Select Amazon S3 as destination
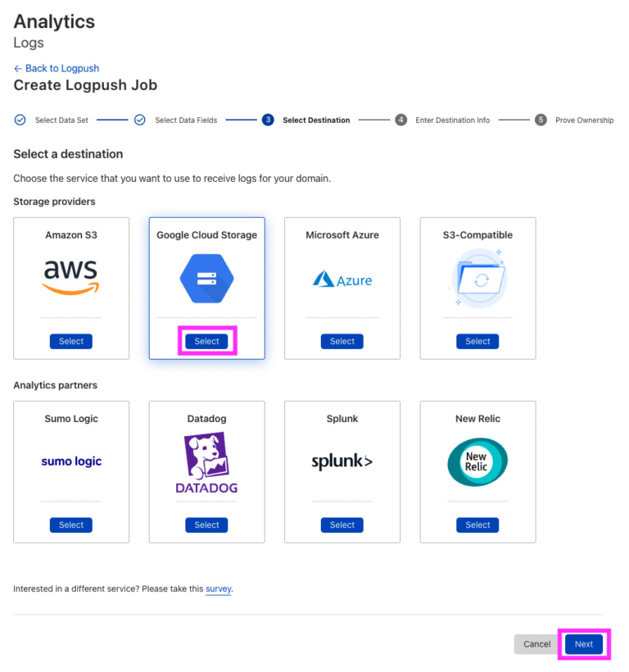The height and width of the screenshot is (672, 629). click(70, 341)
